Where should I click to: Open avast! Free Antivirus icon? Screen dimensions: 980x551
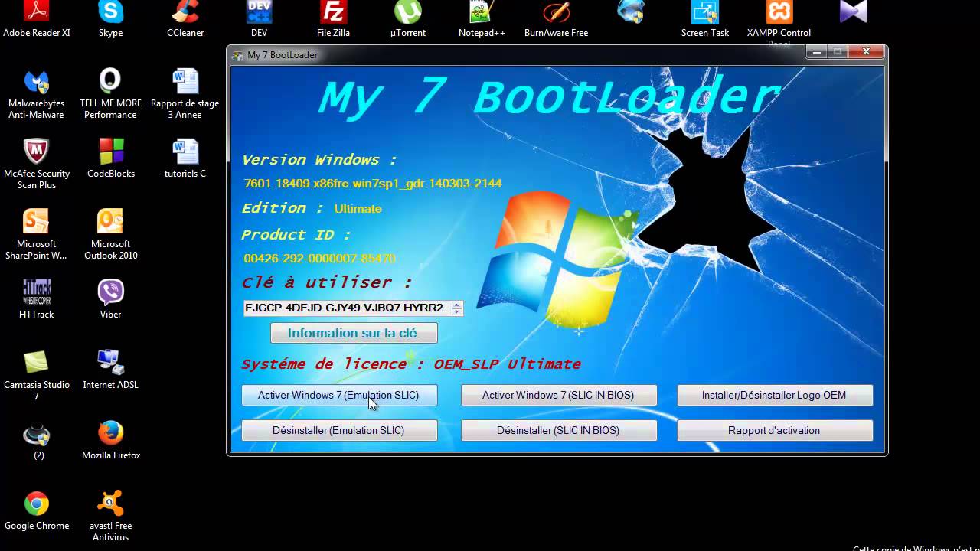click(x=110, y=517)
